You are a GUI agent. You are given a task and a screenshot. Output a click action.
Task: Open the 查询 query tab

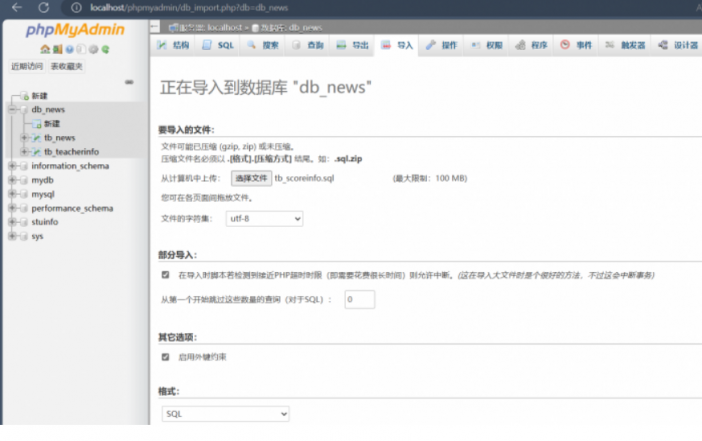[x=308, y=45]
